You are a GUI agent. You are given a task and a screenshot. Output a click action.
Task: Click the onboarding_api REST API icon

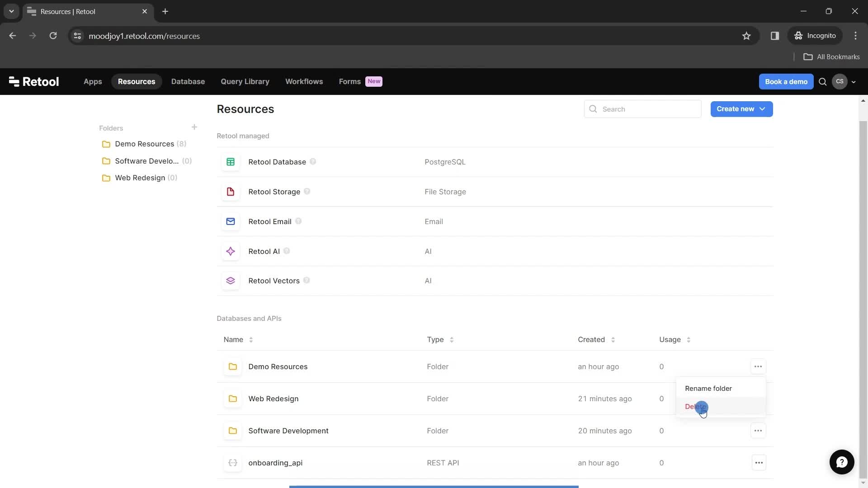232,462
